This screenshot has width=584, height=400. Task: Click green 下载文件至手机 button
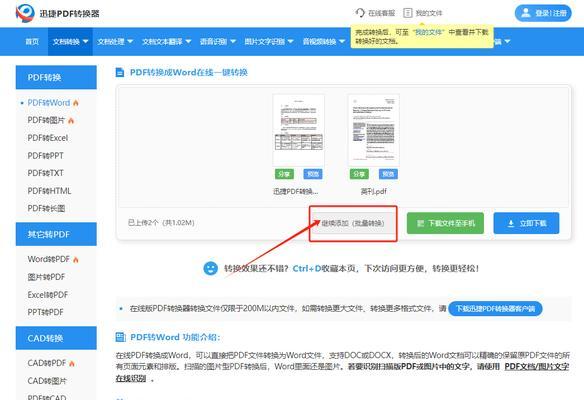click(x=445, y=223)
